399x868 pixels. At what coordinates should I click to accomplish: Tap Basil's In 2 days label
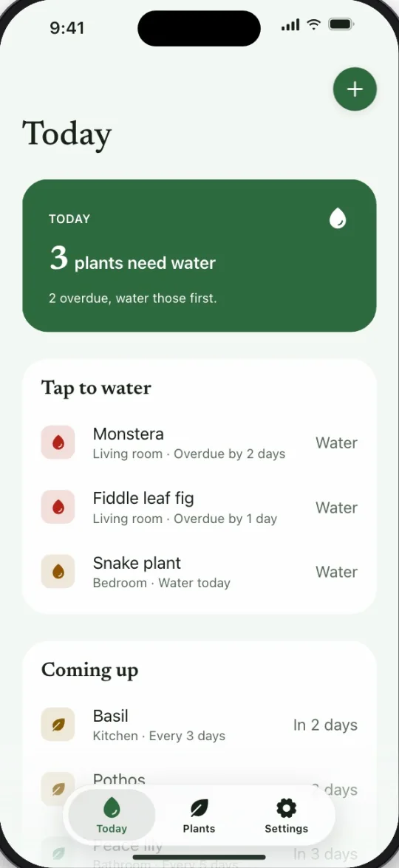[325, 725]
